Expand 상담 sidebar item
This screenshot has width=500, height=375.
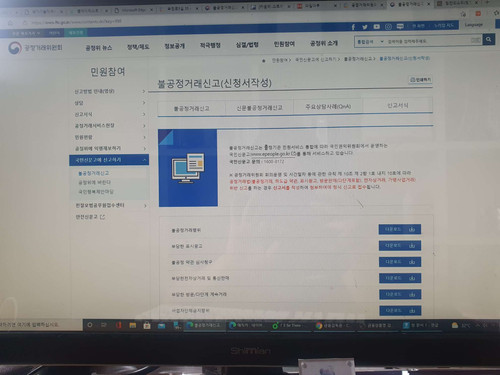tap(109, 103)
